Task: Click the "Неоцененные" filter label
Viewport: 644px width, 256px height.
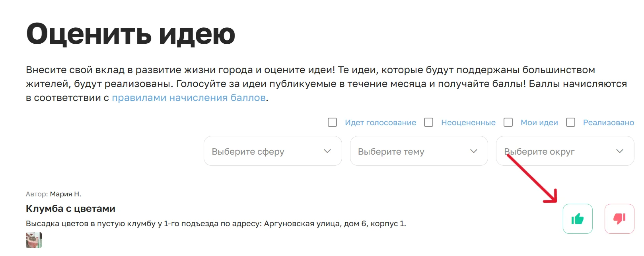Action: [468, 123]
